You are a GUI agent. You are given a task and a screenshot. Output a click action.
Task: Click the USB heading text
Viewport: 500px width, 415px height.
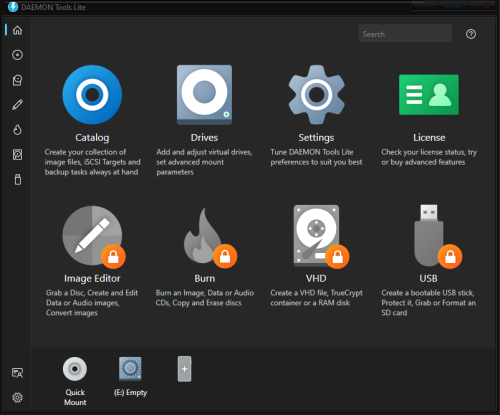click(428, 278)
